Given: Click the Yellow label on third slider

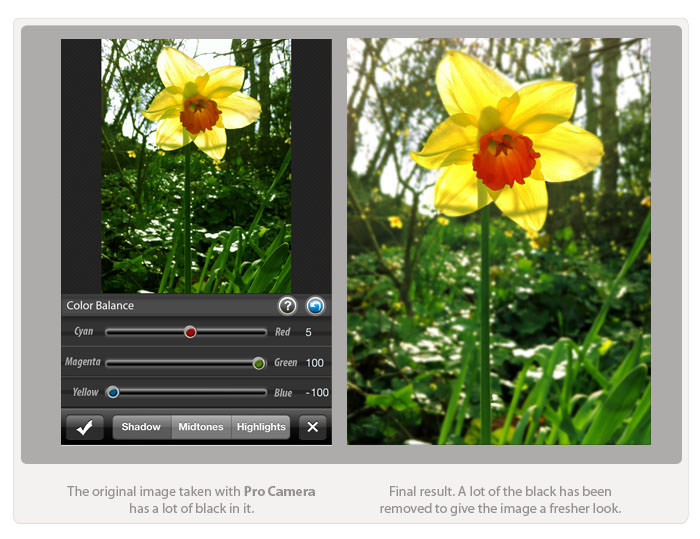Looking at the screenshot, I should click(85, 393).
